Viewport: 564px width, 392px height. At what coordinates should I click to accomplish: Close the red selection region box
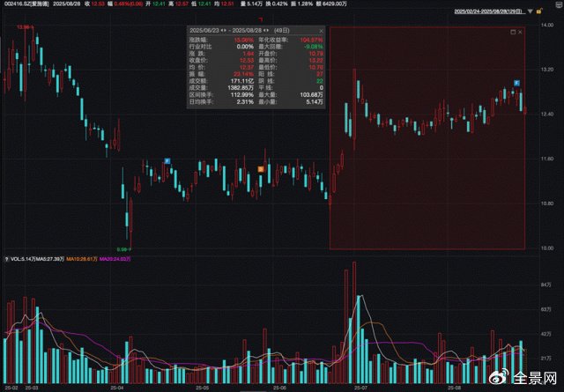coord(520,32)
